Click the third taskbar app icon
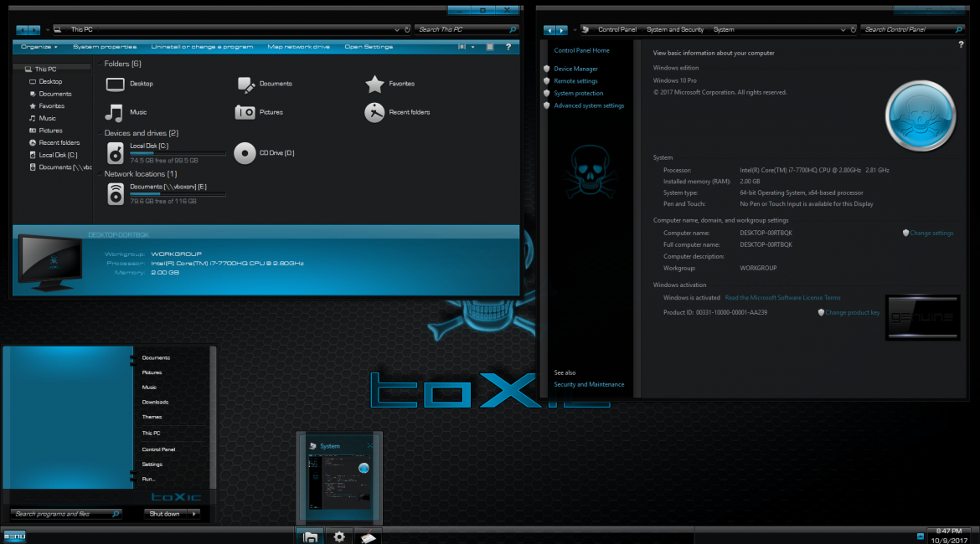Screen dimensions: 980x544 click(368, 537)
